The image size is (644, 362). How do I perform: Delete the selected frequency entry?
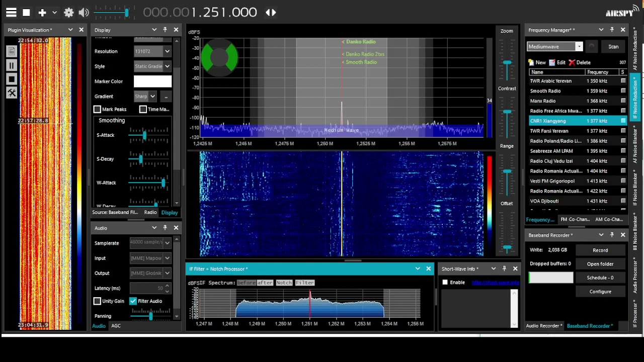click(580, 62)
